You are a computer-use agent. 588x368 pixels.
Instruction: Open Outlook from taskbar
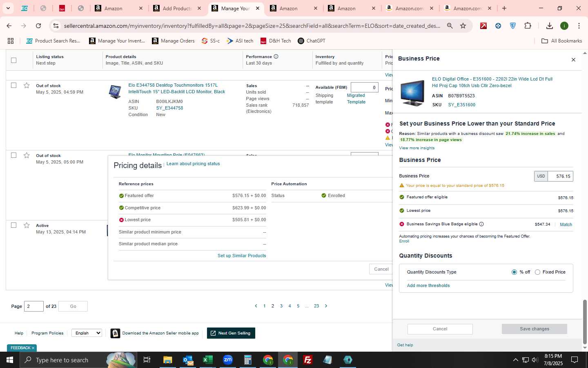[x=188, y=360]
